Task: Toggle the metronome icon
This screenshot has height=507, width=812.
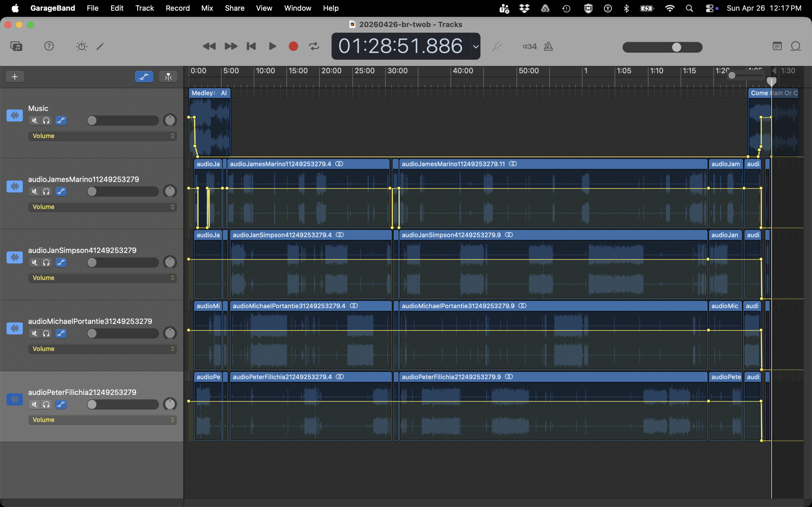Action: pyautogui.click(x=548, y=46)
